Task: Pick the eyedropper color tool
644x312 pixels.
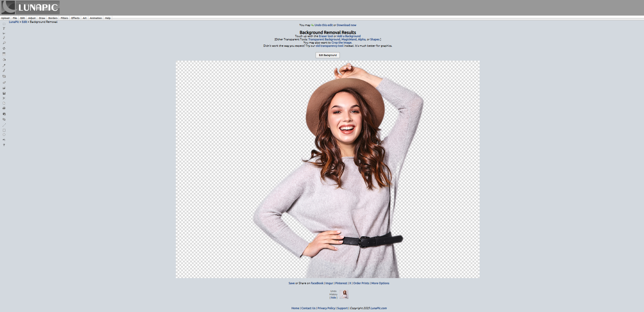Action: click(x=4, y=65)
